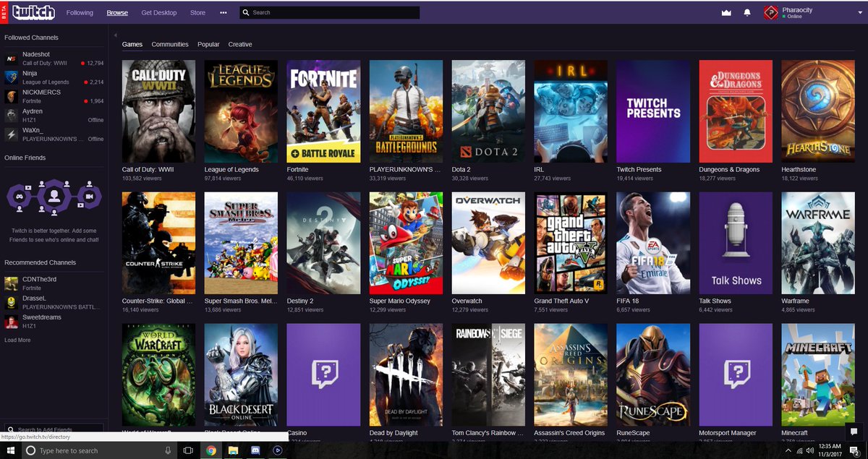This screenshot has width=868, height=459.
Task: Click the Pharaocity profile avatar
Action: [x=771, y=12]
